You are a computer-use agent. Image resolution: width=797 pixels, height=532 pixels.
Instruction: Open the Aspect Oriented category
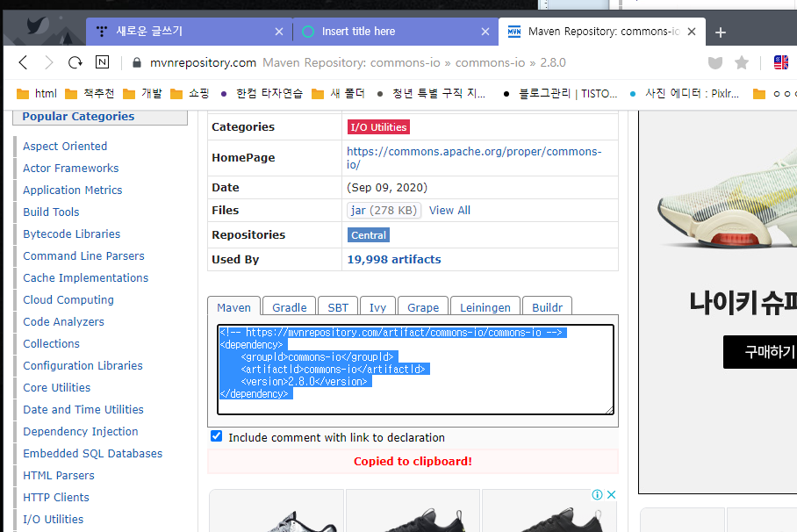(x=65, y=147)
